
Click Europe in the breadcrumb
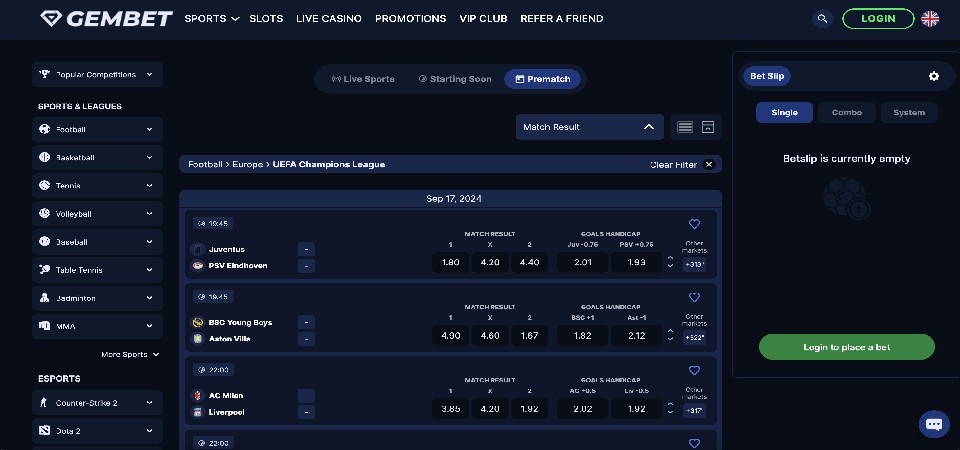pyautogui.click(x=247, y=164)
